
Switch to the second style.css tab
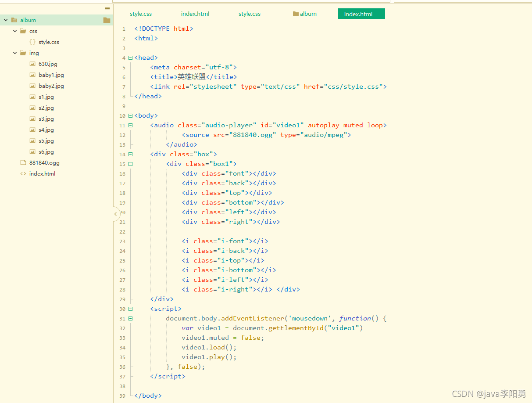point(250,14)
